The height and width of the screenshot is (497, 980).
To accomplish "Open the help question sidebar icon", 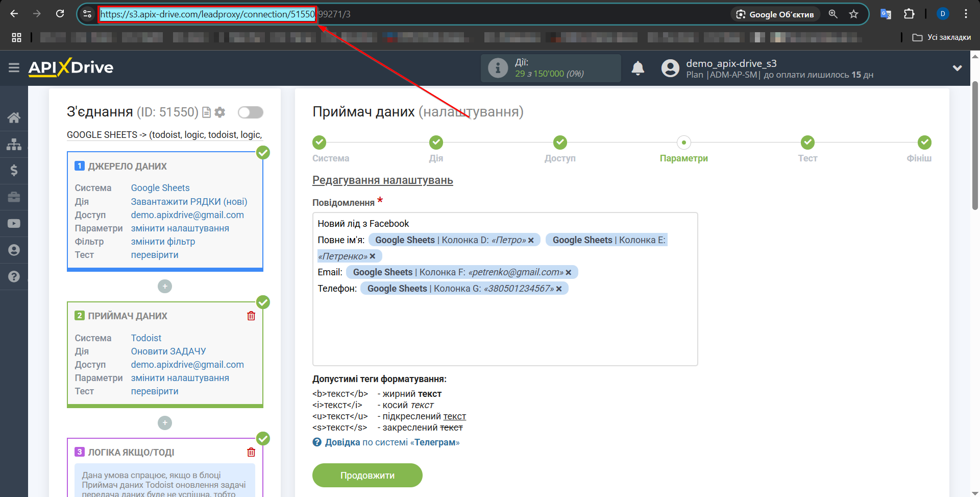I will click(x=14, y=276).
